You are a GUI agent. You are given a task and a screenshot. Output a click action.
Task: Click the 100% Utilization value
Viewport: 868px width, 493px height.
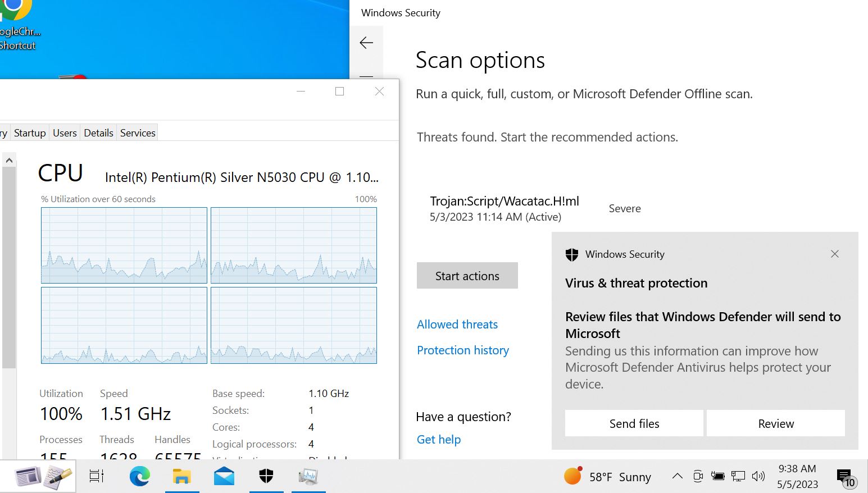pyautogui.click(x=61, y=414)
